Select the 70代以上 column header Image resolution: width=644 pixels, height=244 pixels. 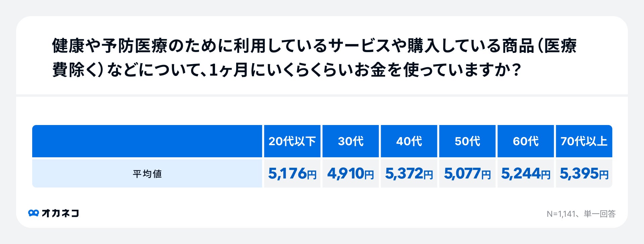584,141
